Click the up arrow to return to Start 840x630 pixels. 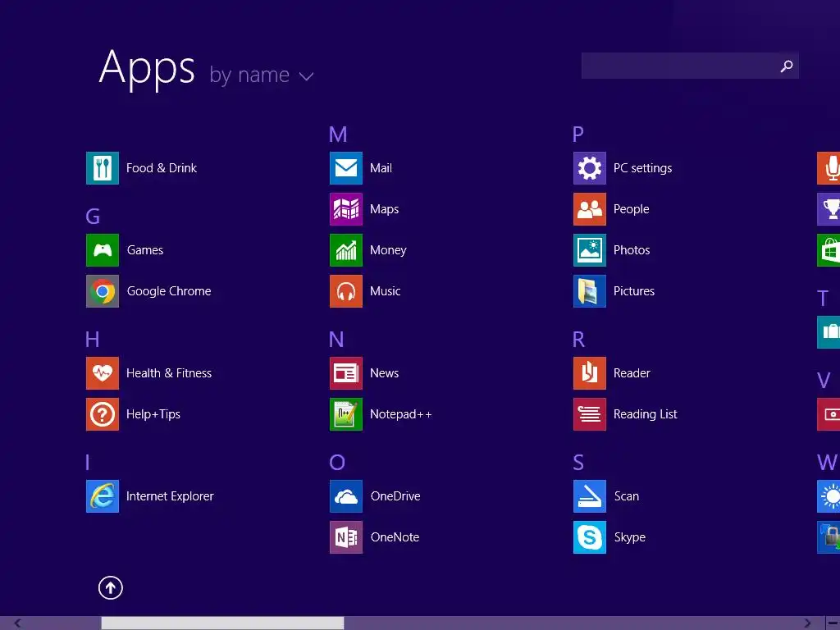click(x=111, y=587)
